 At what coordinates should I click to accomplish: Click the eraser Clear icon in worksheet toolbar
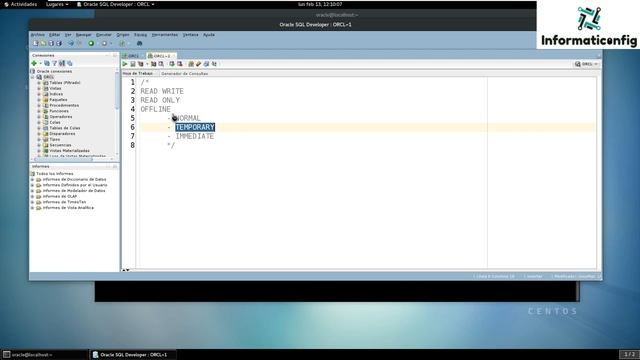tap(198, 64)
